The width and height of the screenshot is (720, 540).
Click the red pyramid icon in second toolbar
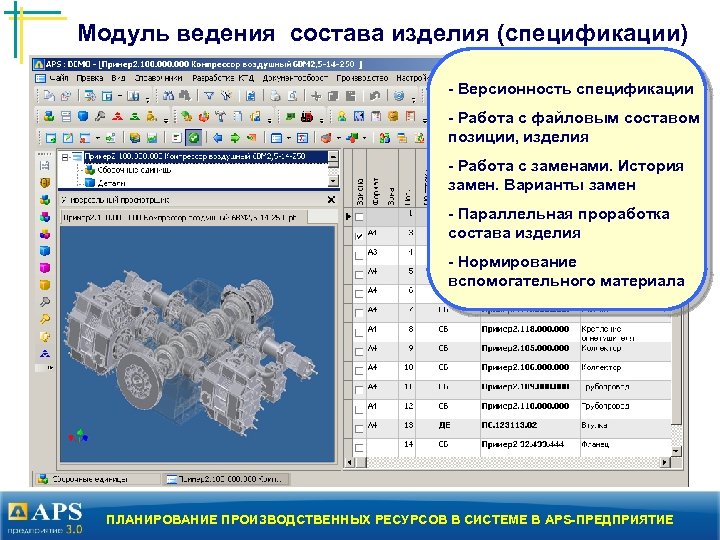click(118, 116)
